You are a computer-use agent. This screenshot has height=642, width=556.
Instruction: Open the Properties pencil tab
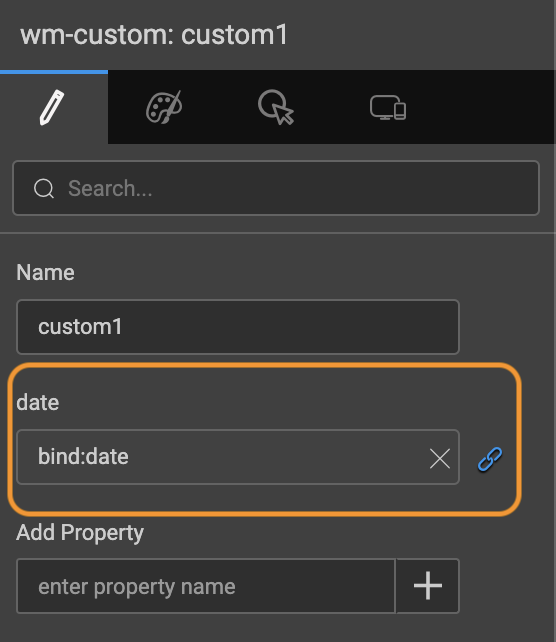(x=53, y=107)
